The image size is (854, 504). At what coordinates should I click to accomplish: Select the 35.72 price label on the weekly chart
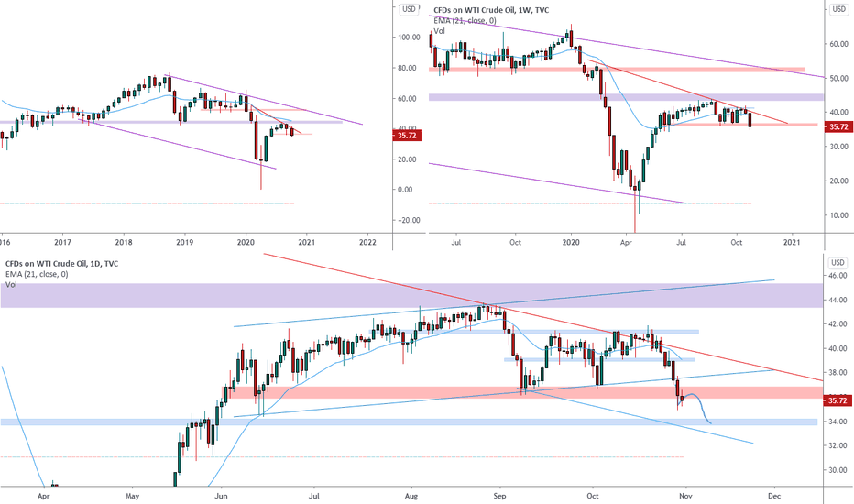pyautogui.click(x=838, y=127)
